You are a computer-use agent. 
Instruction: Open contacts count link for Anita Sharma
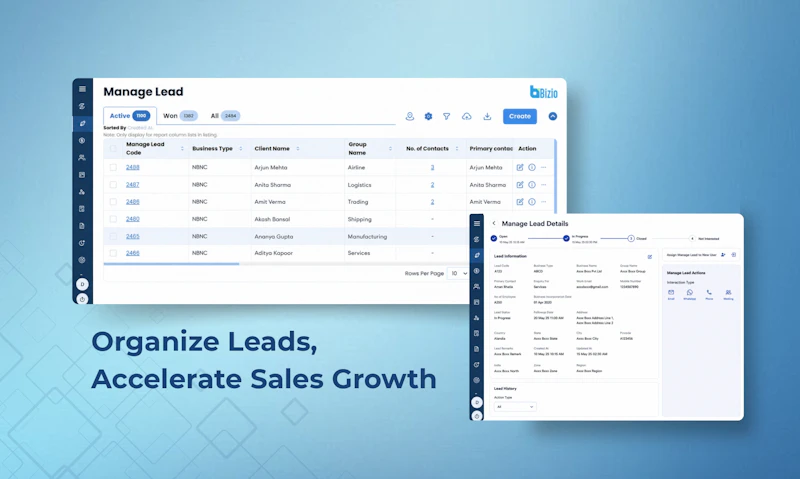click(432, 185)
